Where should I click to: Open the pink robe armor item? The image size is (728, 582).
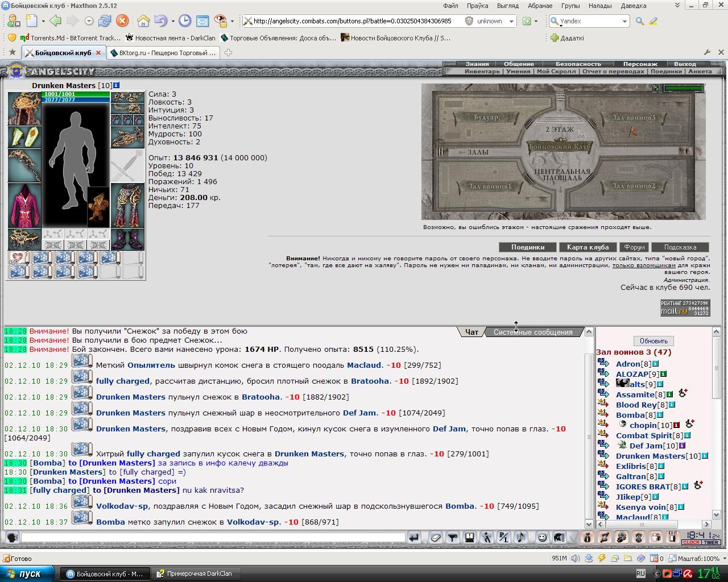[24, 205]
